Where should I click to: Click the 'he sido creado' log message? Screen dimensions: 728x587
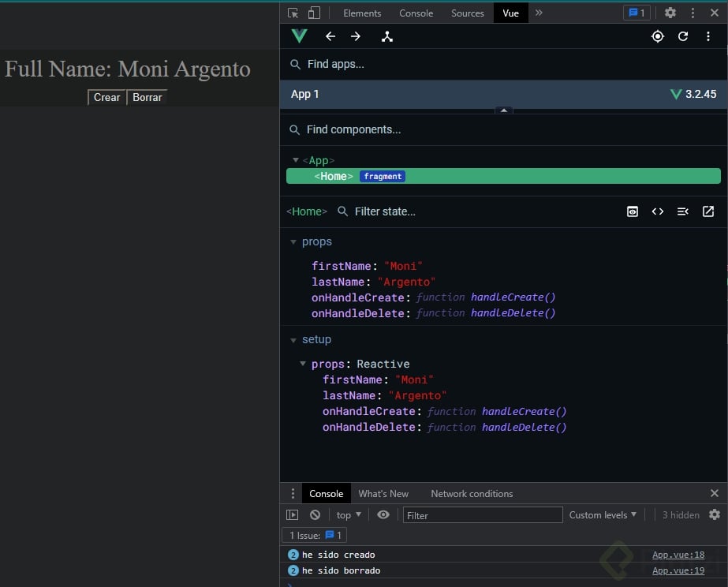[338, 555]
